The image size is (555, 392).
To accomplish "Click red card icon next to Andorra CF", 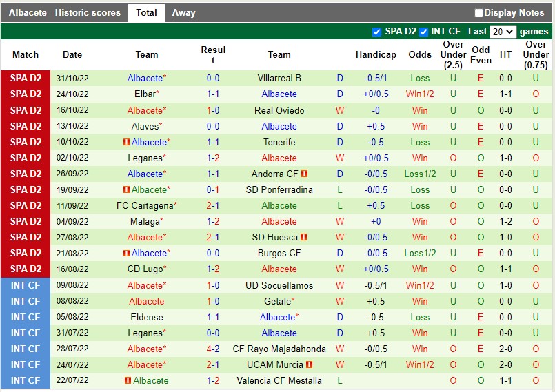I will (305, 174).
